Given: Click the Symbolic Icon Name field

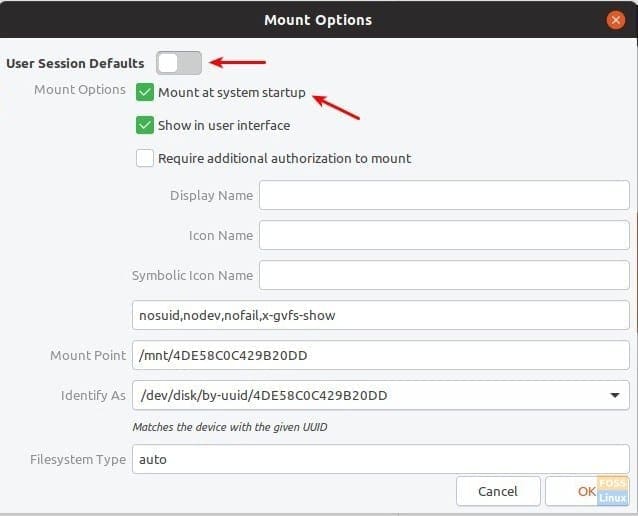Looking at the screenshot, I should pyautogui.click(x=444, y=275).
